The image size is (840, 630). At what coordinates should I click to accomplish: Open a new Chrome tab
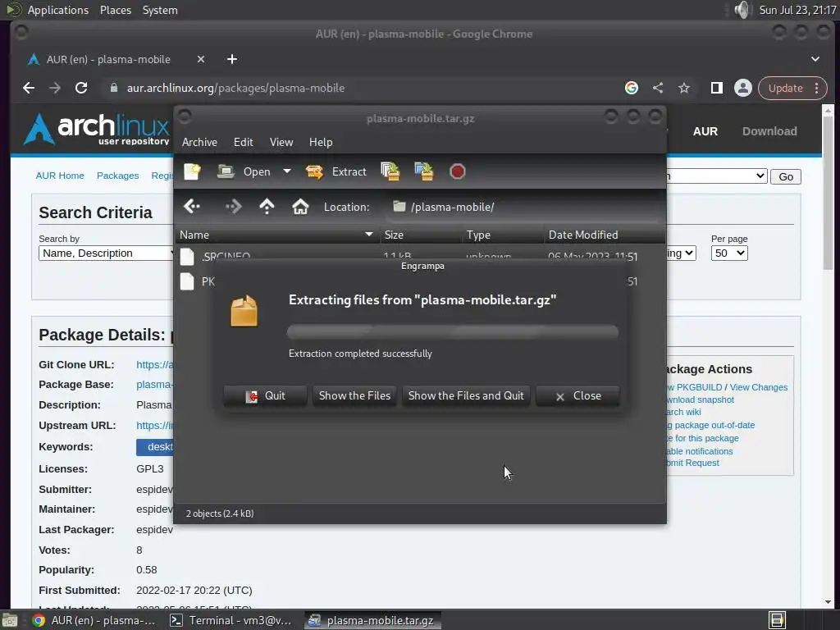232,59
